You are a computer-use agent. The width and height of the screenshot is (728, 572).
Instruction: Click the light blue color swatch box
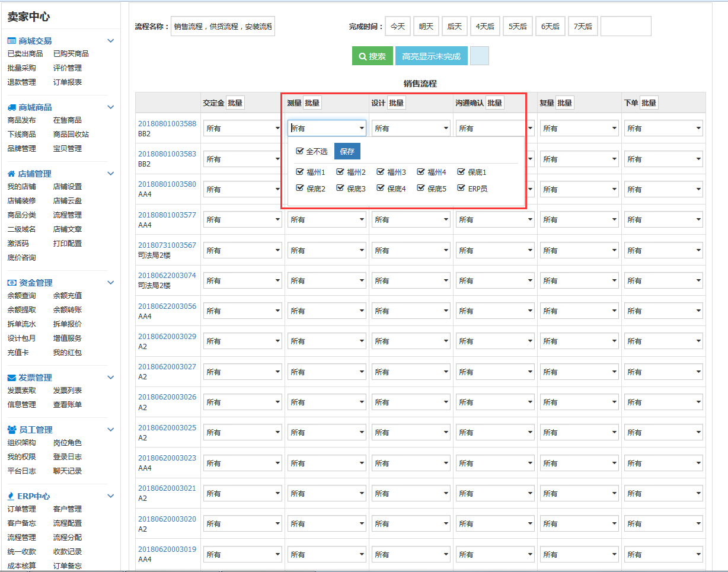[x=479, y=56]
